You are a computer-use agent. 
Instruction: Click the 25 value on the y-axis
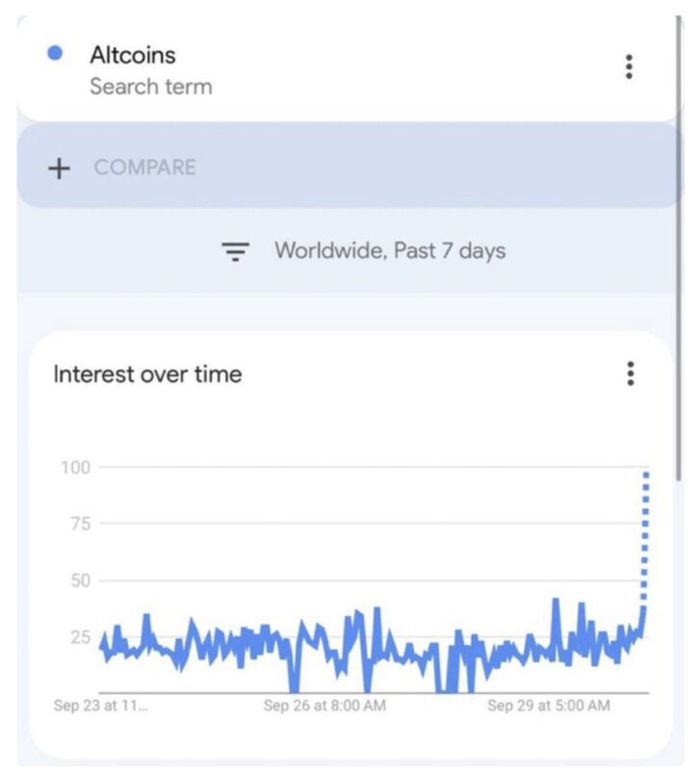pos(81,637)
